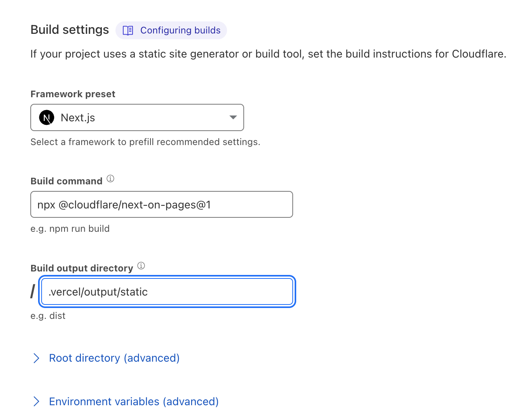Click the chevron icon before Environment variables

pos(36,401)
